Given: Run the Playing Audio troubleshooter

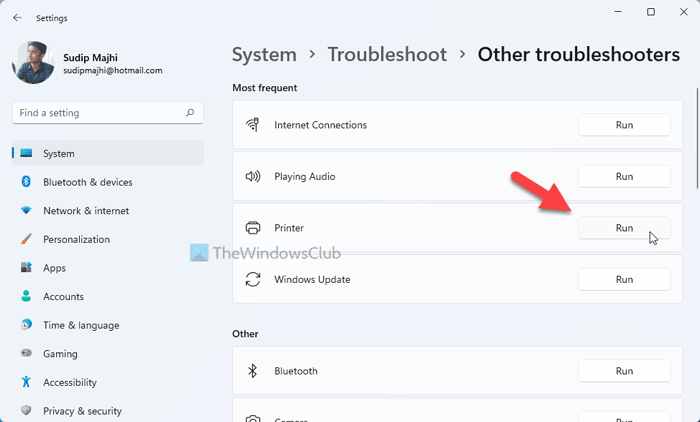Looking at the screenshot, I should tap(624, 176).
